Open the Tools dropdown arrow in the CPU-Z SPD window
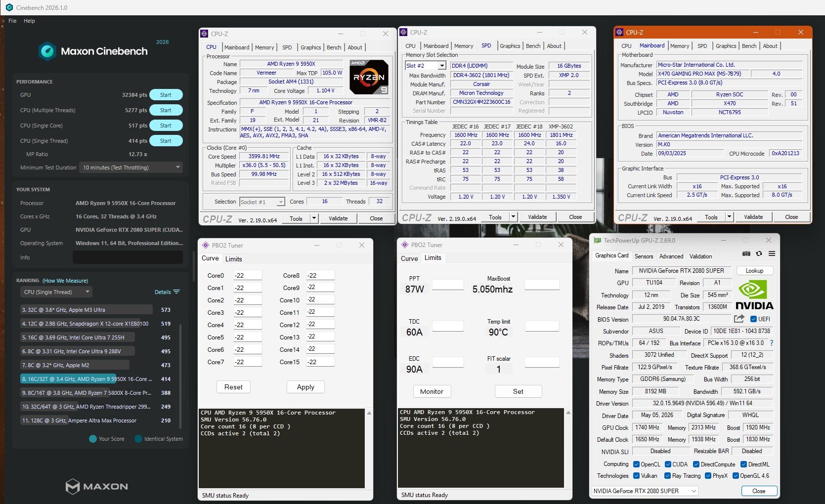The height and width of the screenshot is (504, 825). pyautogui.click(x=513, y=217)
